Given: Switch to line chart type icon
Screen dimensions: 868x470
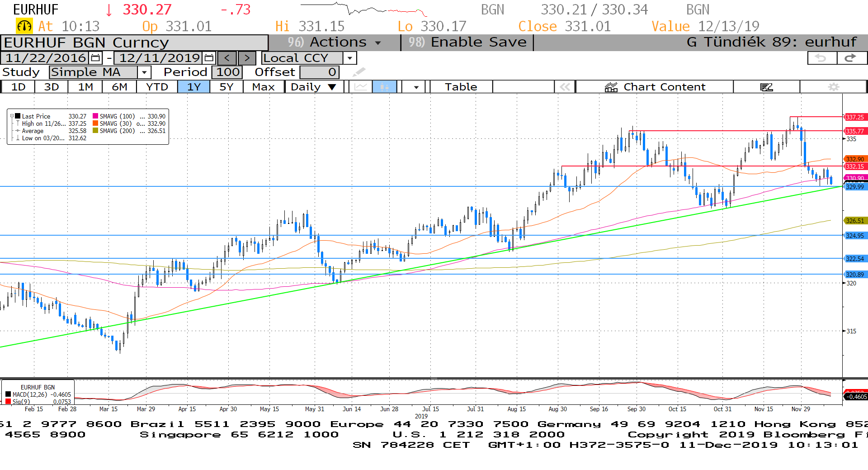Looking at the screenshot, I should tap(360, 87).
